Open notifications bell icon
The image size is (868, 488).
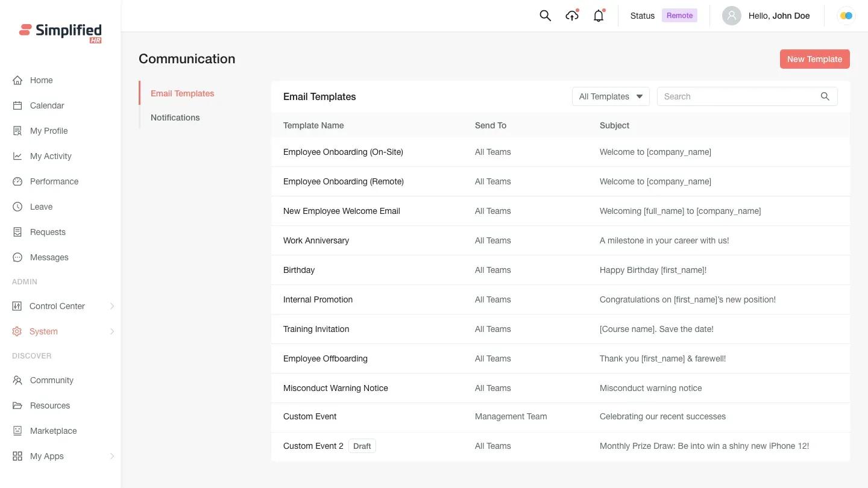coord(599,16)
